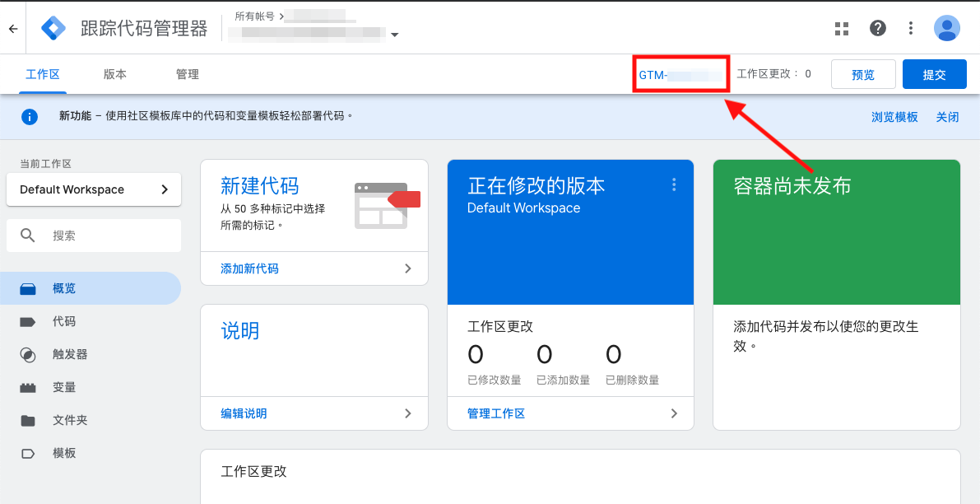Image resolution: width=980 pixels, height=504 pixels.
Task: Click the 触发器 trigger icon in sidebar
Action: pos(27,355)
